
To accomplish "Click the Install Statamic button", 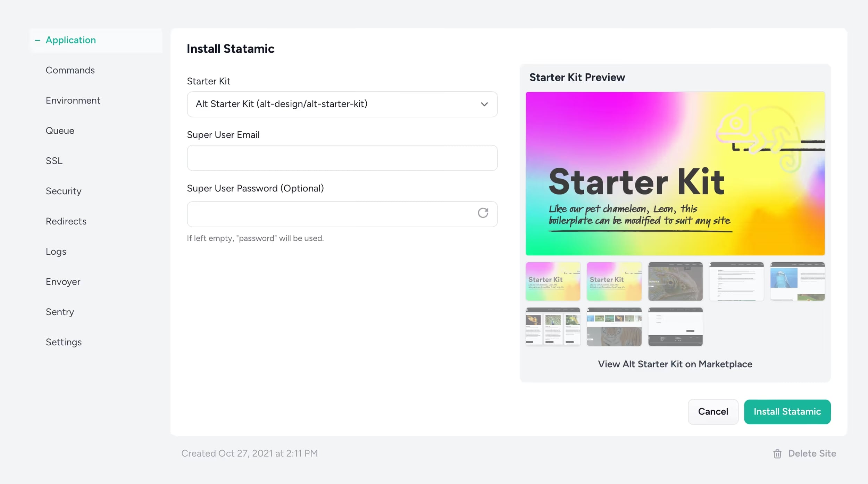I will tap(787, 412).
